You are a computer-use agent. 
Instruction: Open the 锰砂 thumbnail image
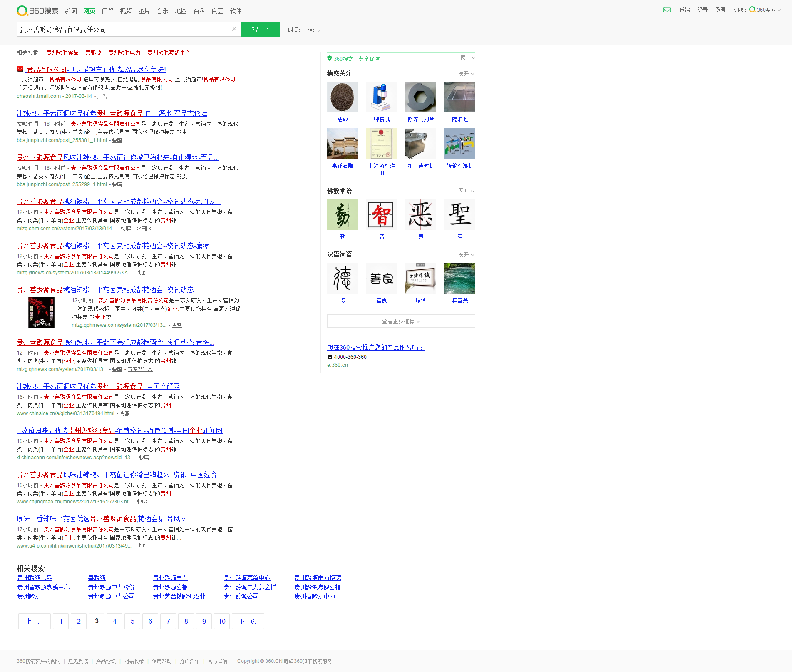343,97
